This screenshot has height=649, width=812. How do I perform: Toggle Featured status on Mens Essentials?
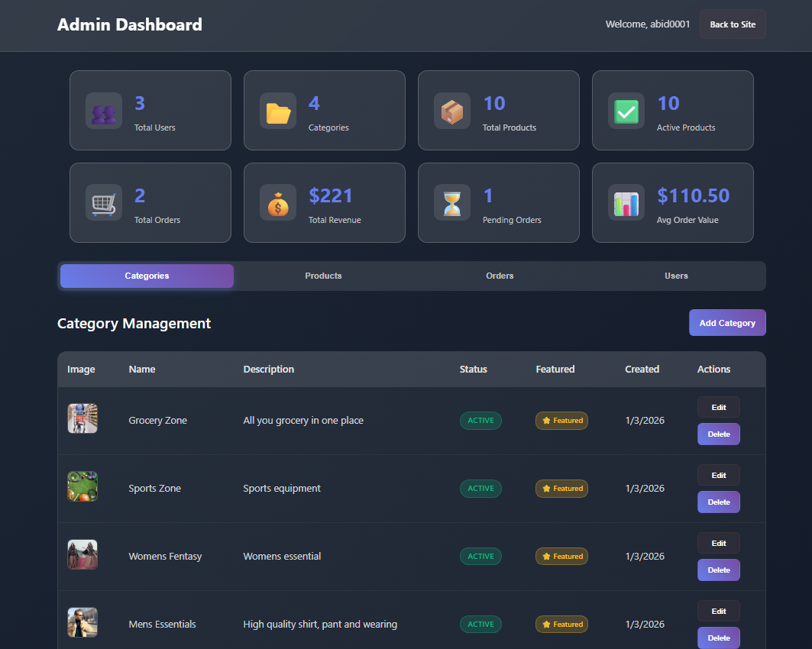pyautogui.click(x=561, y=624)
